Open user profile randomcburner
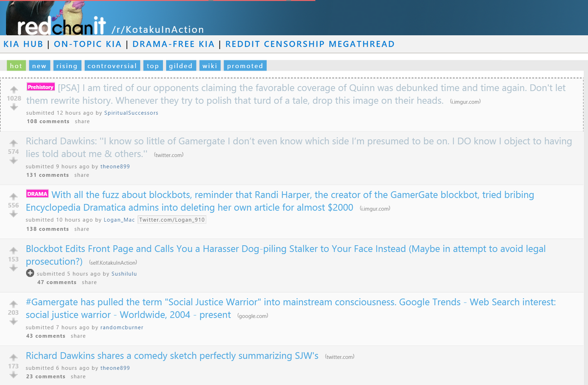 point(122,327)
